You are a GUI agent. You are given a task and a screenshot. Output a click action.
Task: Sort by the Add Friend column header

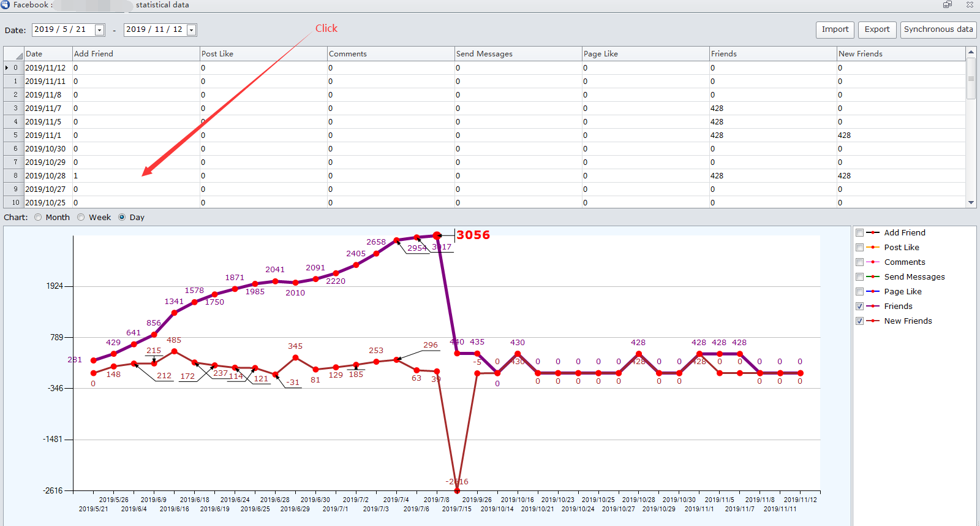coord(136,54)
